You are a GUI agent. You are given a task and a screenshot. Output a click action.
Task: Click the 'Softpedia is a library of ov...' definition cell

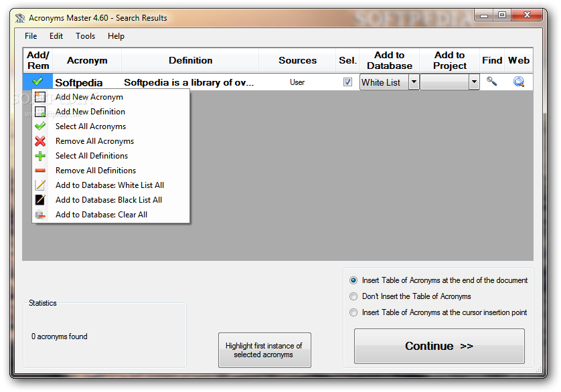[190, 82]
